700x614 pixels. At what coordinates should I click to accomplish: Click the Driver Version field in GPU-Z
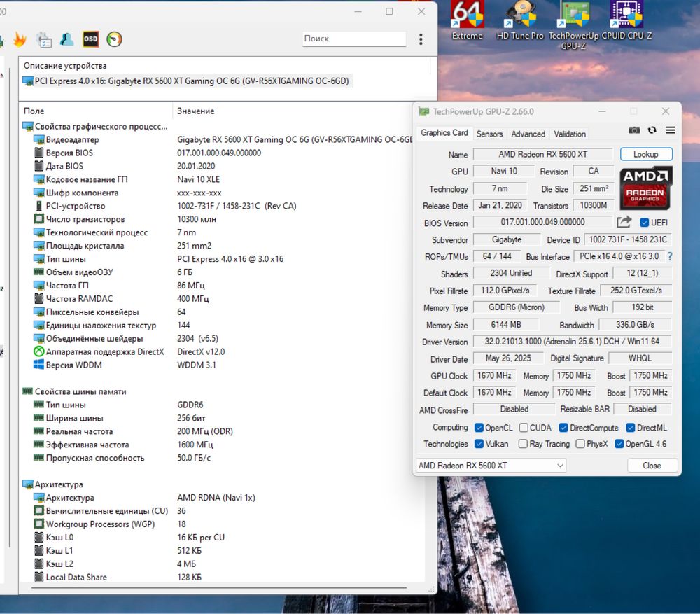(572, 342)
